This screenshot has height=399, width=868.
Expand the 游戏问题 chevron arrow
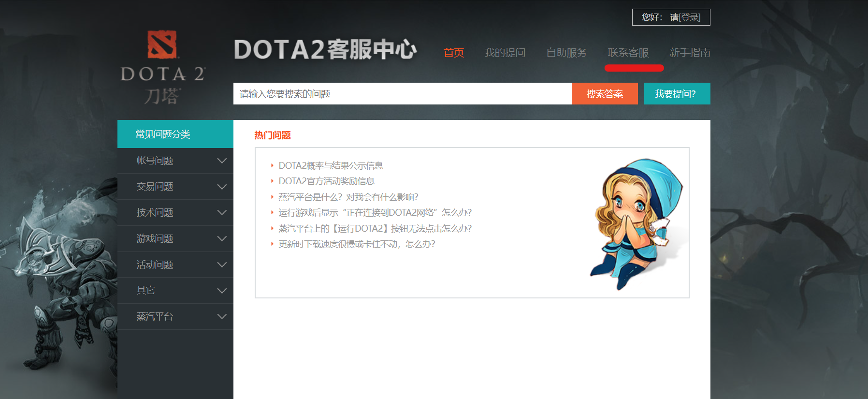click(222, 238)
